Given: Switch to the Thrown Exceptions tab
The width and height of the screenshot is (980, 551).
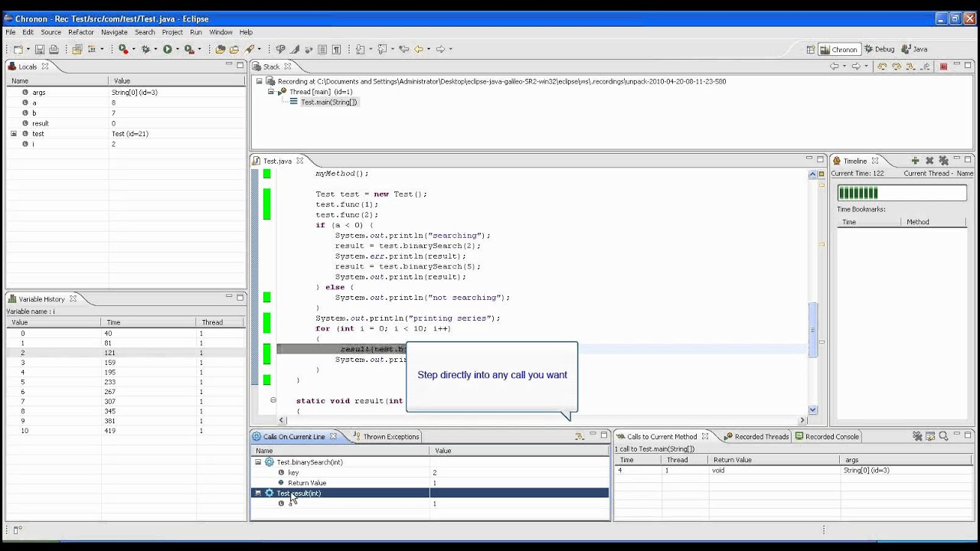Looking at the screenshot, I should coord(386,436).
